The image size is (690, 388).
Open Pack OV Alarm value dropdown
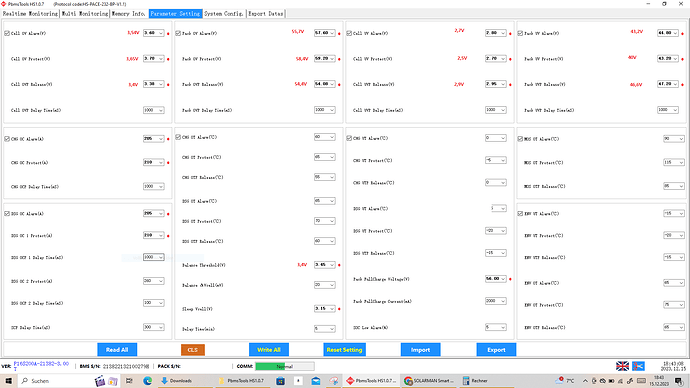pos(325,33)
